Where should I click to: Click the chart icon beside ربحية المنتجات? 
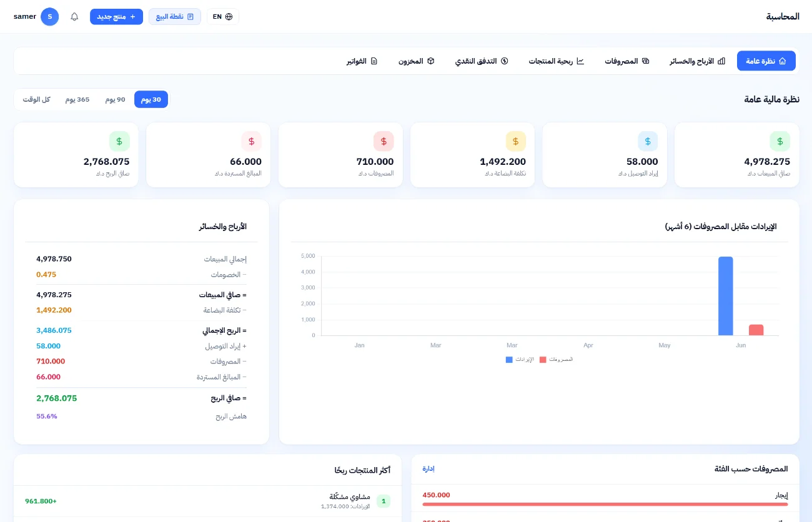pos(580,61)
